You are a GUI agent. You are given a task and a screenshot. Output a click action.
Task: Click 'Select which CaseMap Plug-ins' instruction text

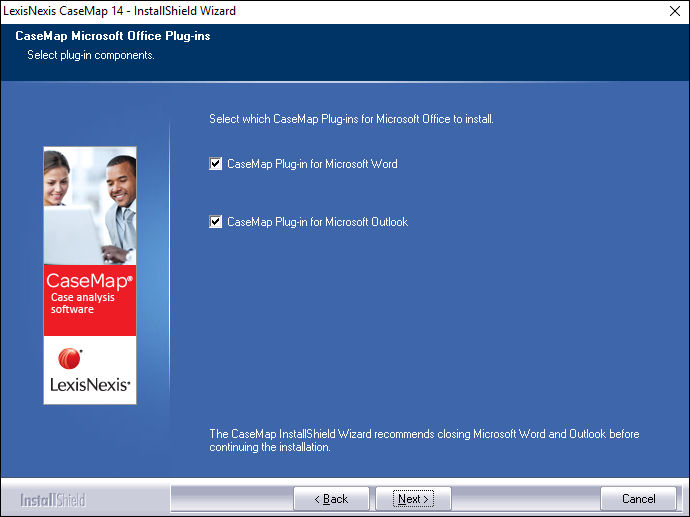tap(351, 119)
